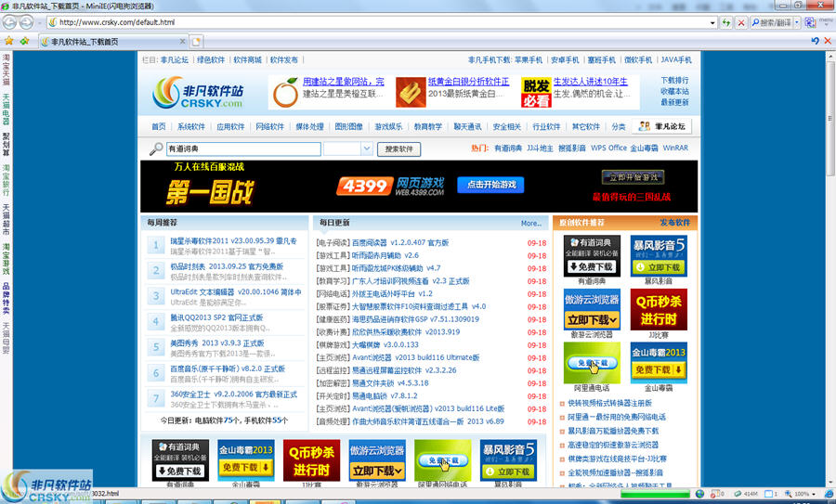Click the add-to-favorites star icon
Viewport: 836px width, 504px height.
click(24, 41)
